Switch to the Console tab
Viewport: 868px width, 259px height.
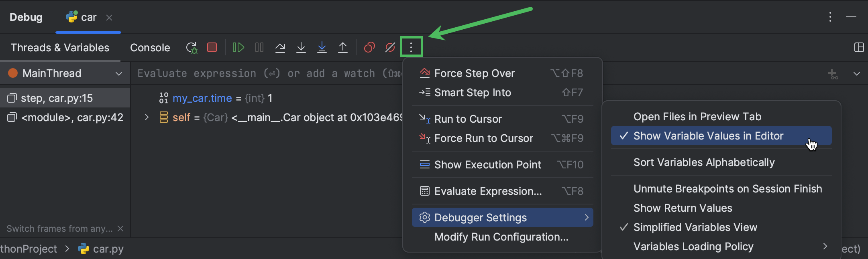tap(150, 48)
